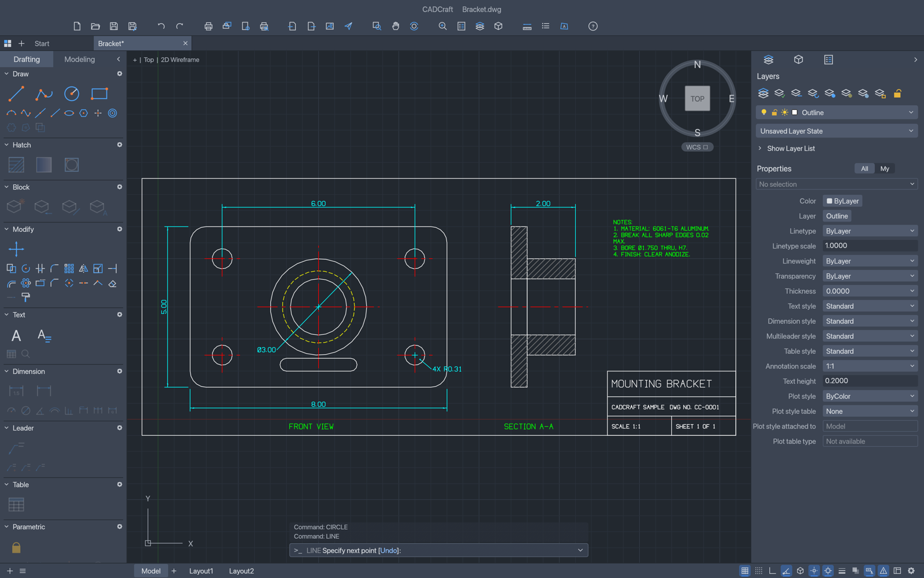Toggle transparency display in status bar
The image size is (924, 578).
coord(856,571)
